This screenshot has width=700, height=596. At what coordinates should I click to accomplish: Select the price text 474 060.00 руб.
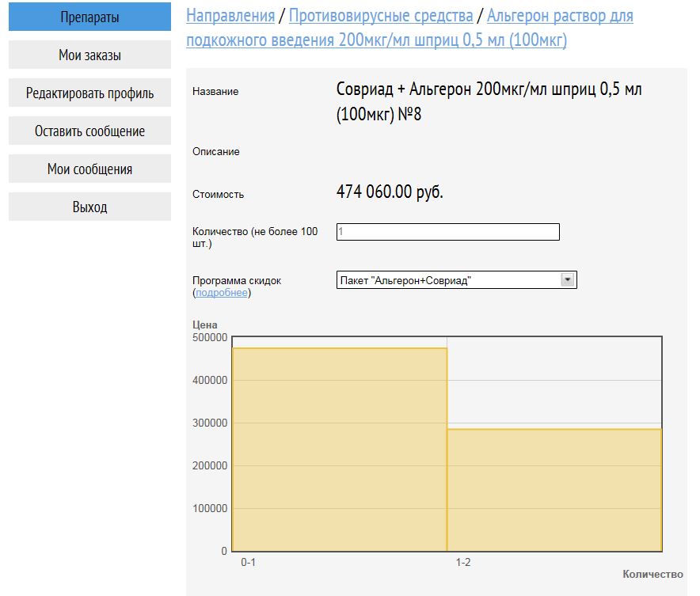[x=390, y=192]
